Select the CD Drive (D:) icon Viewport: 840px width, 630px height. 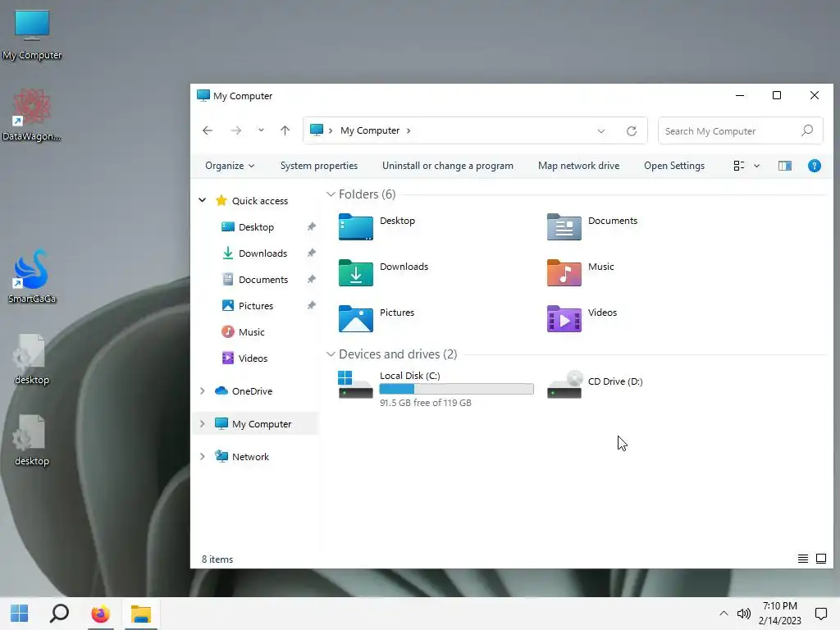(564, 385)
